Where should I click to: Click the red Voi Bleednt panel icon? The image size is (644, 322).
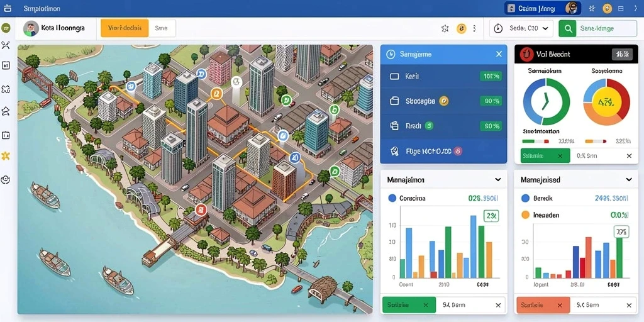[x=526, y=54]
